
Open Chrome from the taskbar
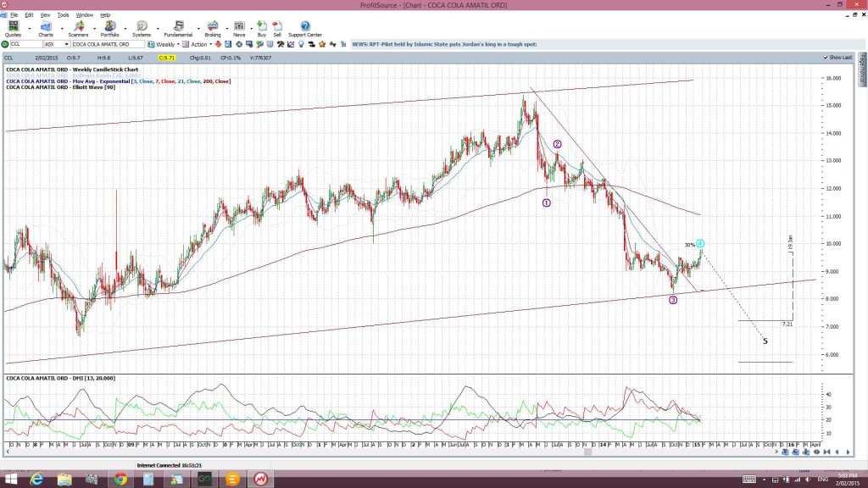pyautogui.click(x=120, y=480)
